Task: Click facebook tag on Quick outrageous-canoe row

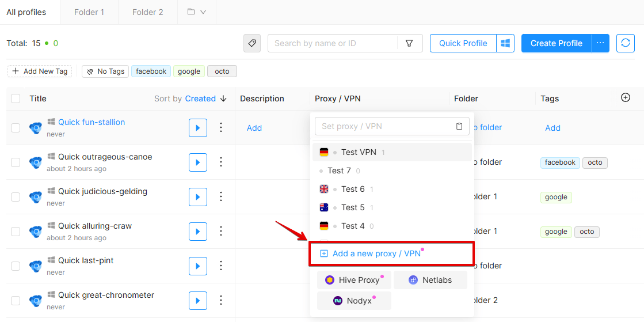Action: point(560,162)
